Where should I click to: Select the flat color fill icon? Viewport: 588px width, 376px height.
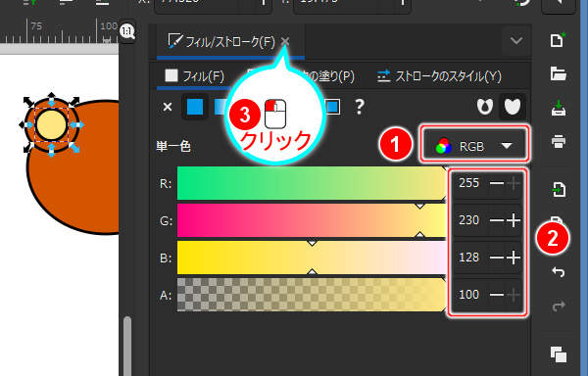[195, 107]
